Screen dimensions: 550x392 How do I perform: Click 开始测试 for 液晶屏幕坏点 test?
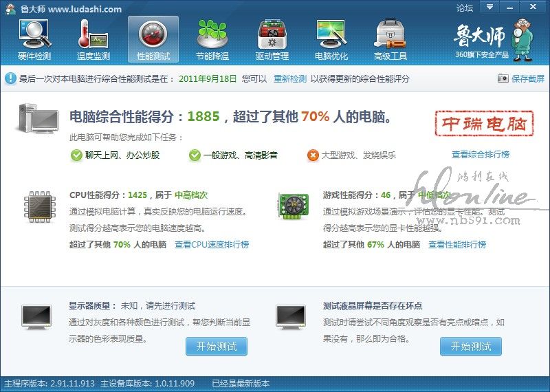(471, 347)
